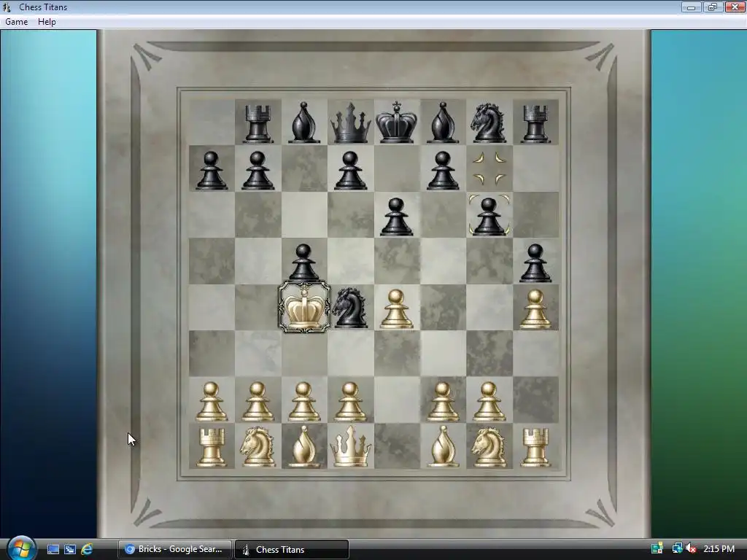The image size is (747, 560).
Task: Click the Chess Titans title bar icon
Action: tap(7, 7)
